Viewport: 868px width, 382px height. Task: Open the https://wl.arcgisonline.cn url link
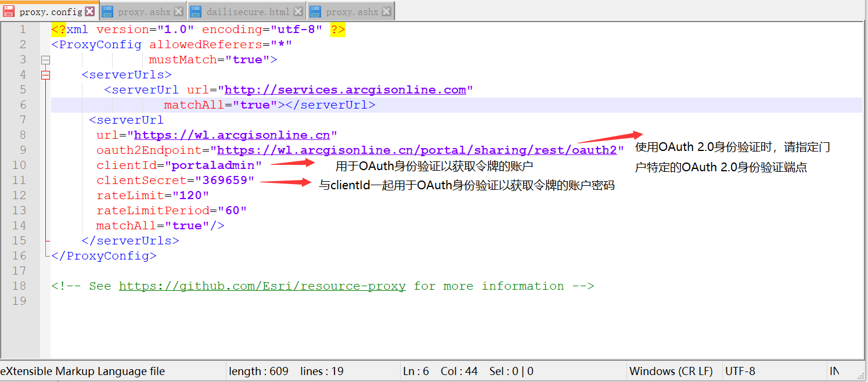(x=232, y=135)
